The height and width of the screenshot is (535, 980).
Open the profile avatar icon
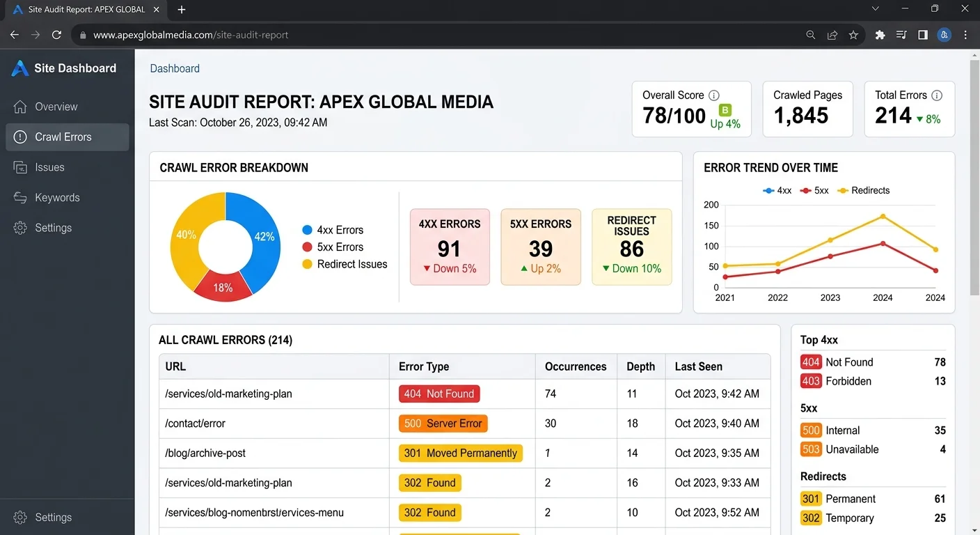tap(945, 35)
